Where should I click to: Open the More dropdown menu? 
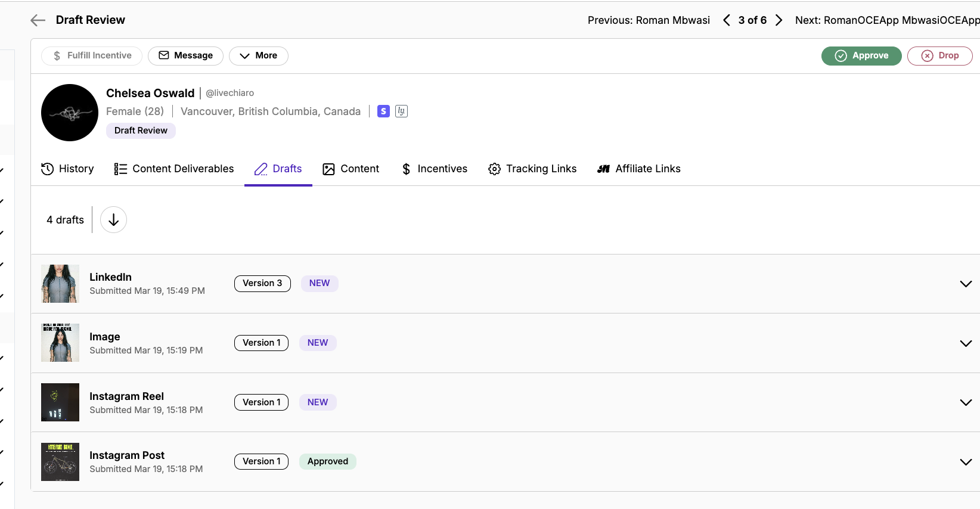pyautogui.click(x=258, y=55)
